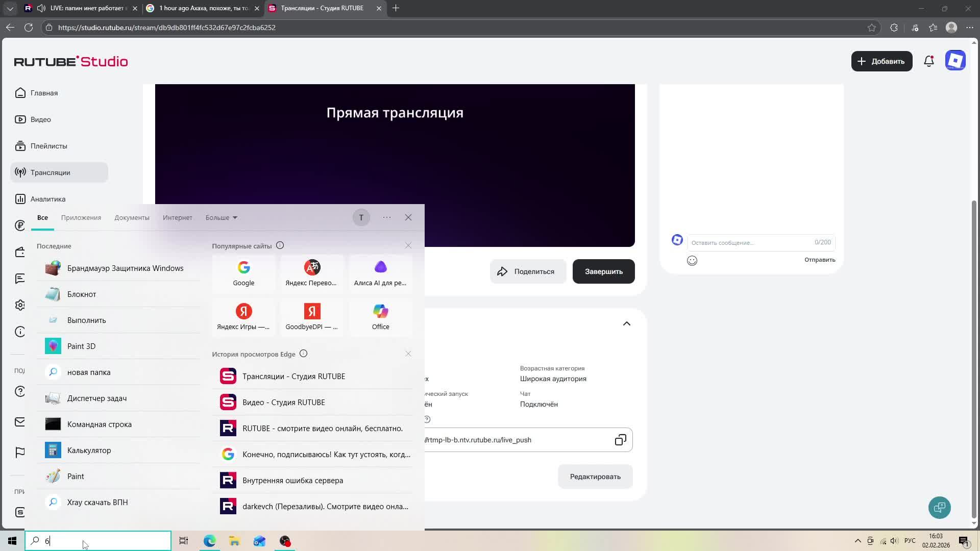Viewport: 980px width, 551px height.
Task: Open Office from popular sites
Action: [380, 317]
